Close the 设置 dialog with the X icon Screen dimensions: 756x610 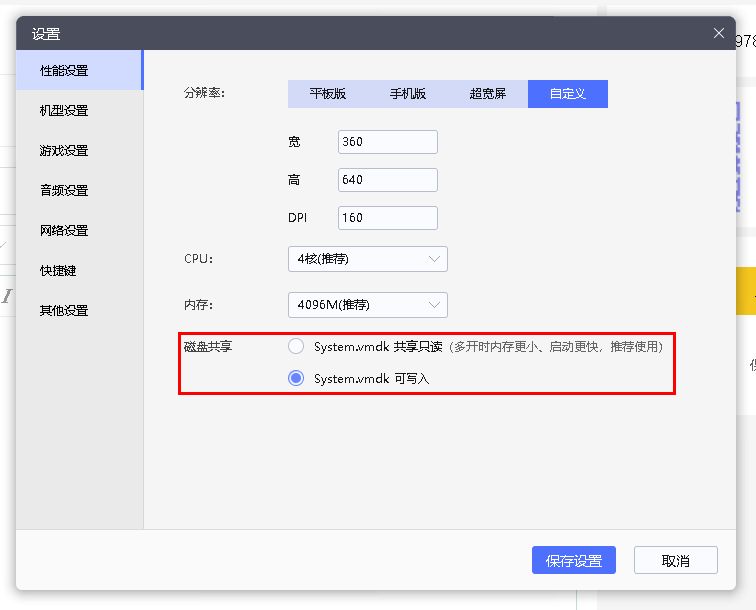718,33
